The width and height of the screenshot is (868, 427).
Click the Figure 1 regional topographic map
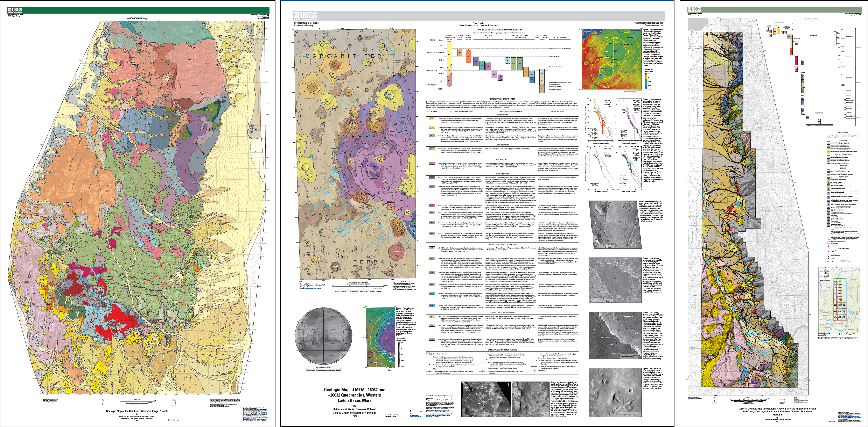click(x=612, y=60)
